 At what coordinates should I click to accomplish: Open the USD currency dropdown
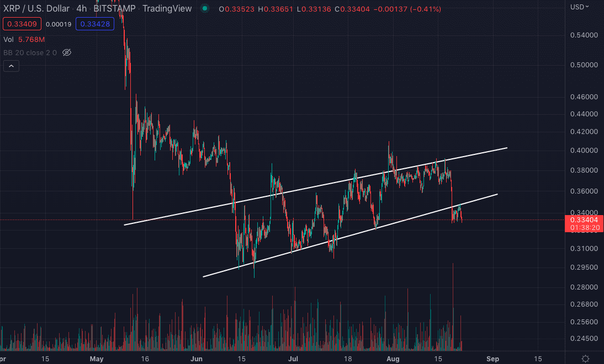580,7
